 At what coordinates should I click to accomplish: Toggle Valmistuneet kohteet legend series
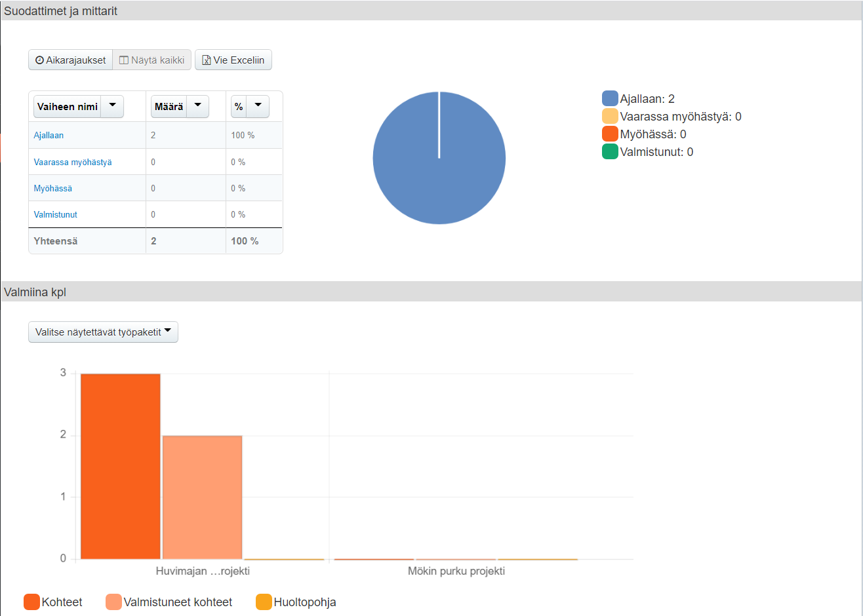click(x=113, y=602)
